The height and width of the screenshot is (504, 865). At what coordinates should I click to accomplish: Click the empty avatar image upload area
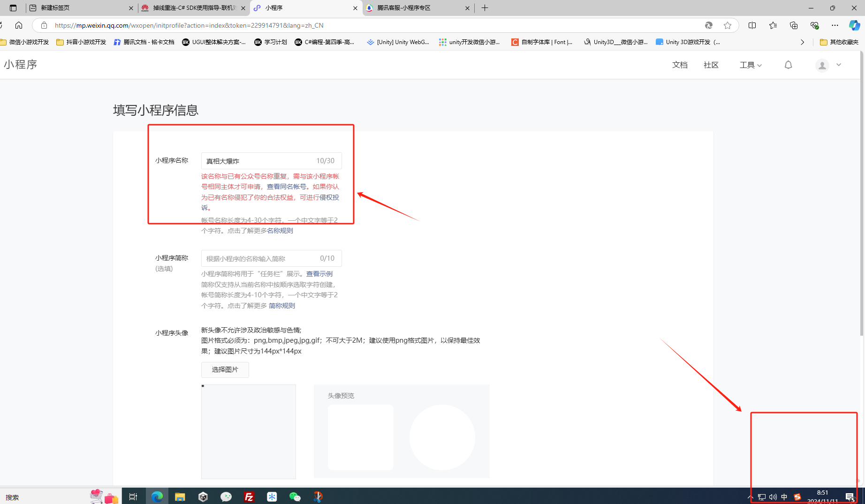[249, 432]
